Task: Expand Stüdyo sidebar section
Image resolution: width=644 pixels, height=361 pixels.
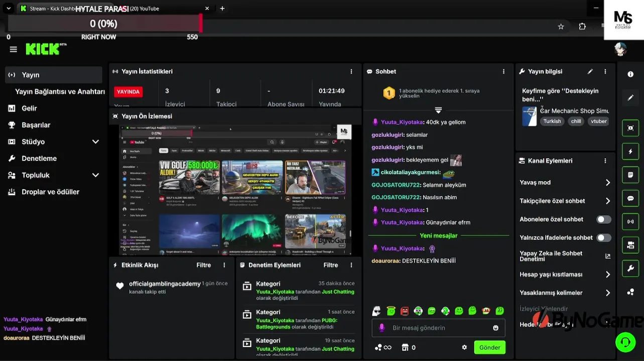Action: [x=95, y=142]
